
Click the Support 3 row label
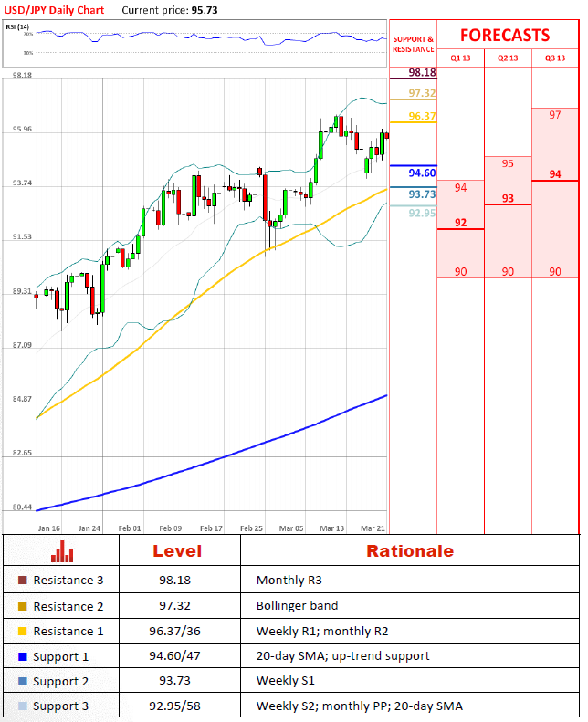(x=61, y=706)
